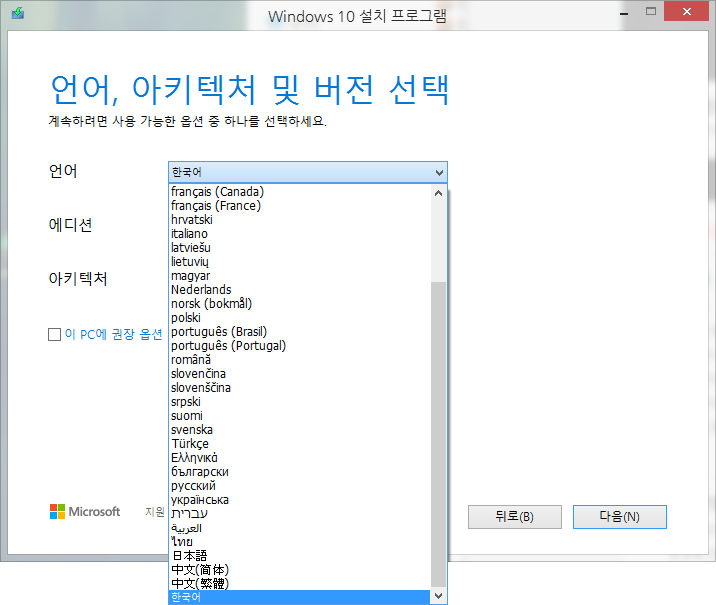Image resolution: width=716 pixels, height=605 pixels.
Task: Select português (Portugal) language
Action: tap(300, 346)
